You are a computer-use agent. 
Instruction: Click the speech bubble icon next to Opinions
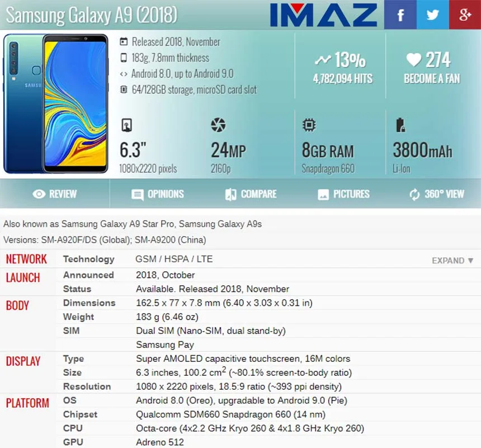pos(137,195)
